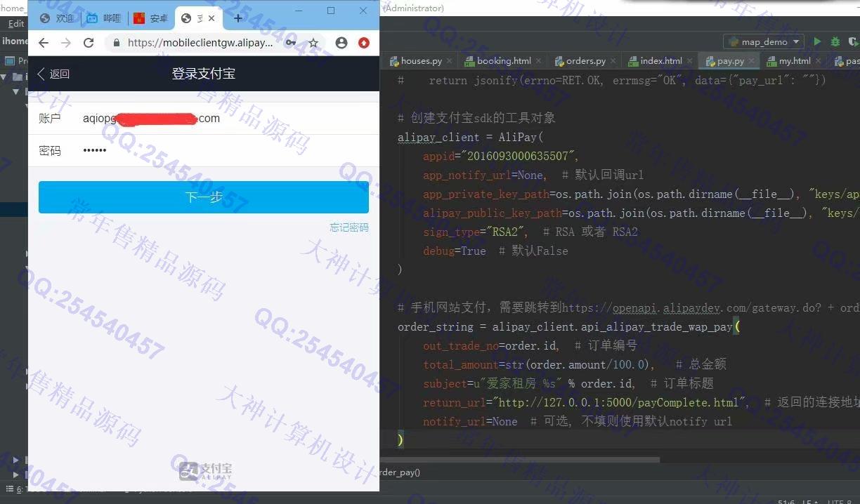This screenshot has width=860, height=504.
Task: Click the 账户 account input field
Action: (204, 119)
